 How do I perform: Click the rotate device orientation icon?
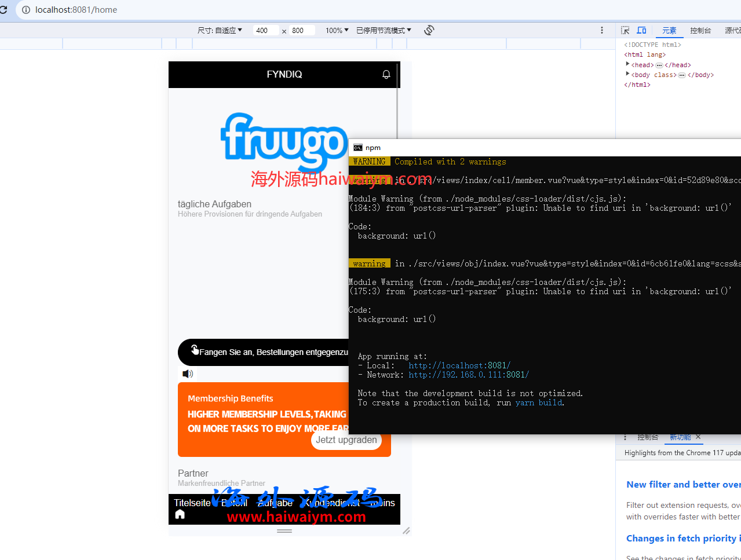(x=429, y=30)
